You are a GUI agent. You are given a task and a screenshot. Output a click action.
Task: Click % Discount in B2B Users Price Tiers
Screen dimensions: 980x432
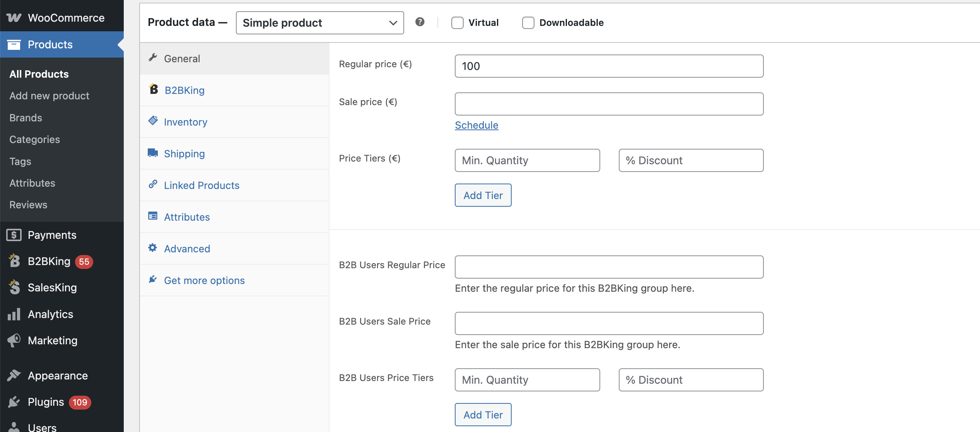click(x=691, y=380)
